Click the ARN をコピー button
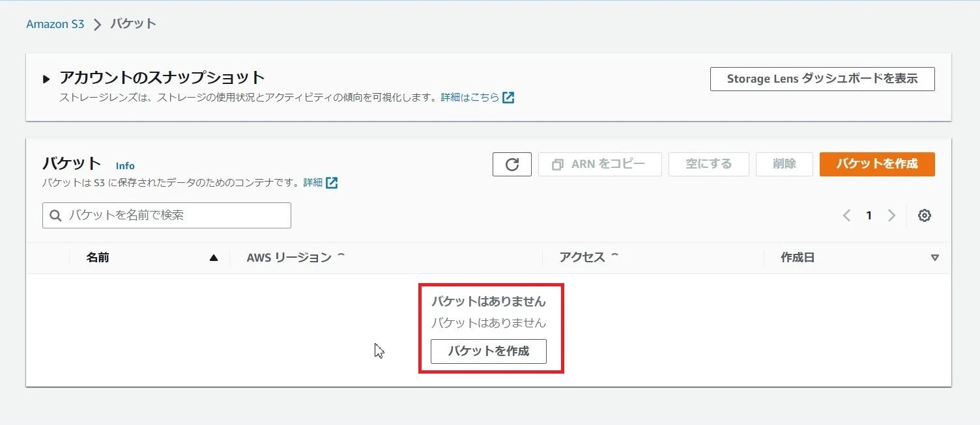 tap(600, 164)
